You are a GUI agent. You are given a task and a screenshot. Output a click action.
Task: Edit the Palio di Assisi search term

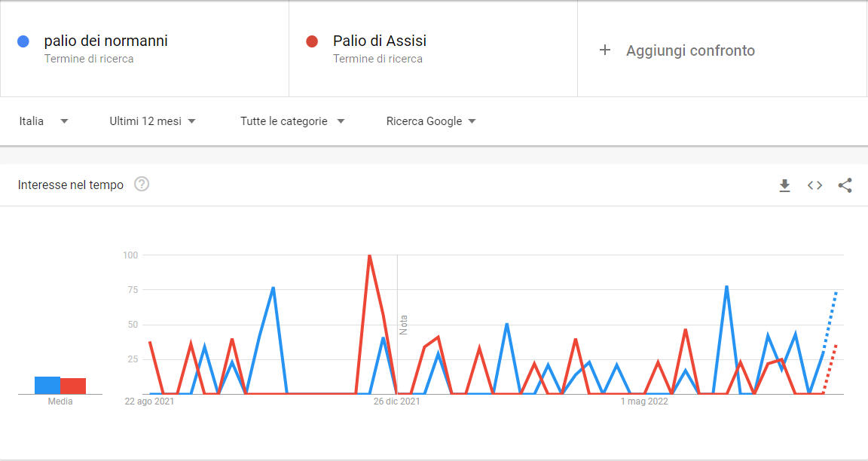point(380,41)
